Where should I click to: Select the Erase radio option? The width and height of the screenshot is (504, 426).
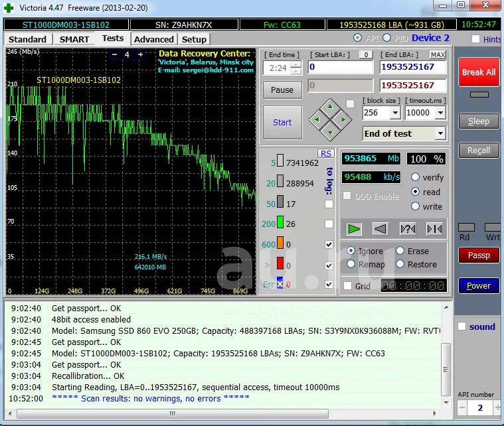[x=400, y=251]
